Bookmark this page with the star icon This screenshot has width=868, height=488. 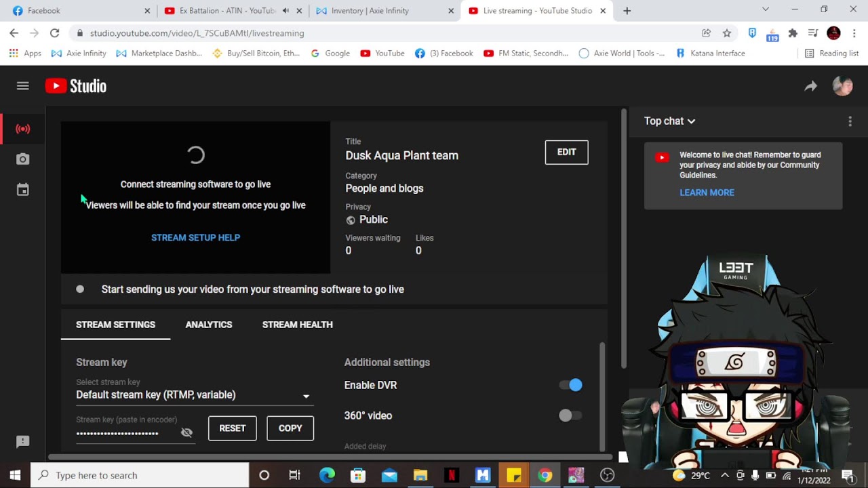[x=727, y=33]
